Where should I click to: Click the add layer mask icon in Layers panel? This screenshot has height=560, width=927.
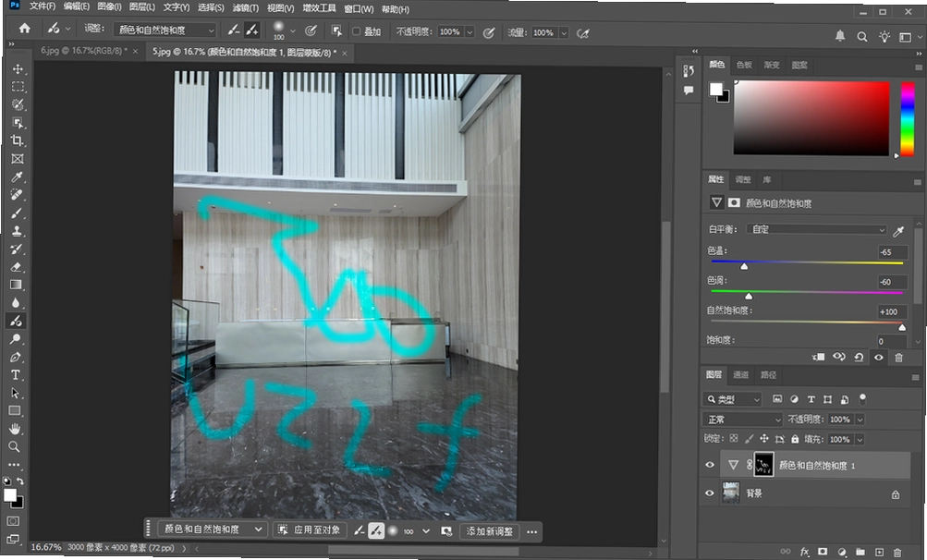[823, 551]
